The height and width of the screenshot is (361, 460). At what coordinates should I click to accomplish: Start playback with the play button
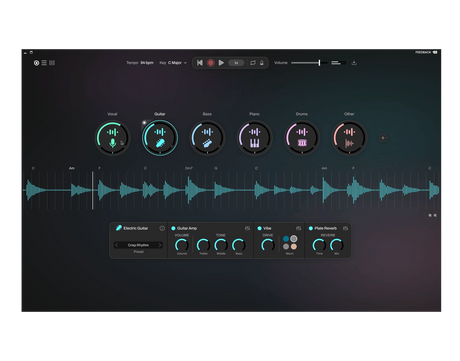point(221,63)
